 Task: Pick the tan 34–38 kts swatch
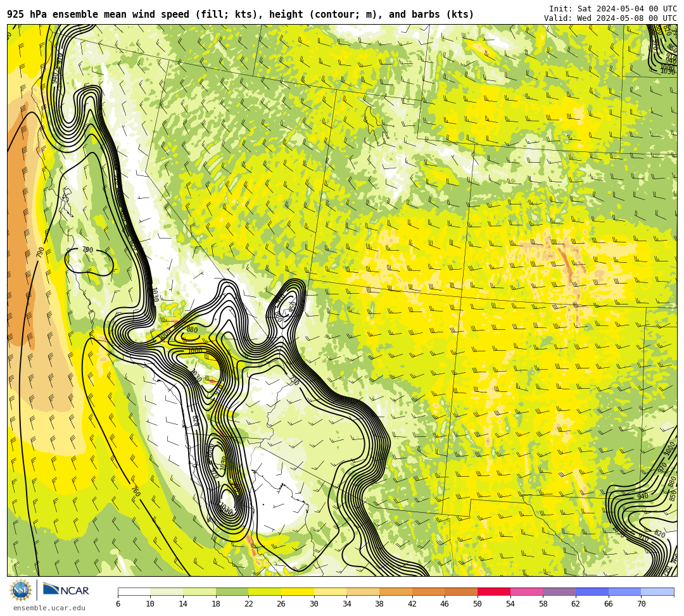point(363,591)
